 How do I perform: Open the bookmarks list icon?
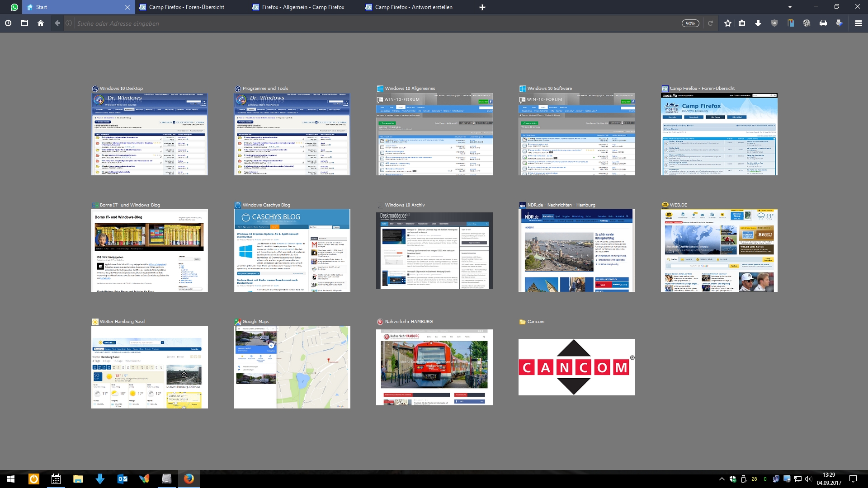(x=742, y=23)
